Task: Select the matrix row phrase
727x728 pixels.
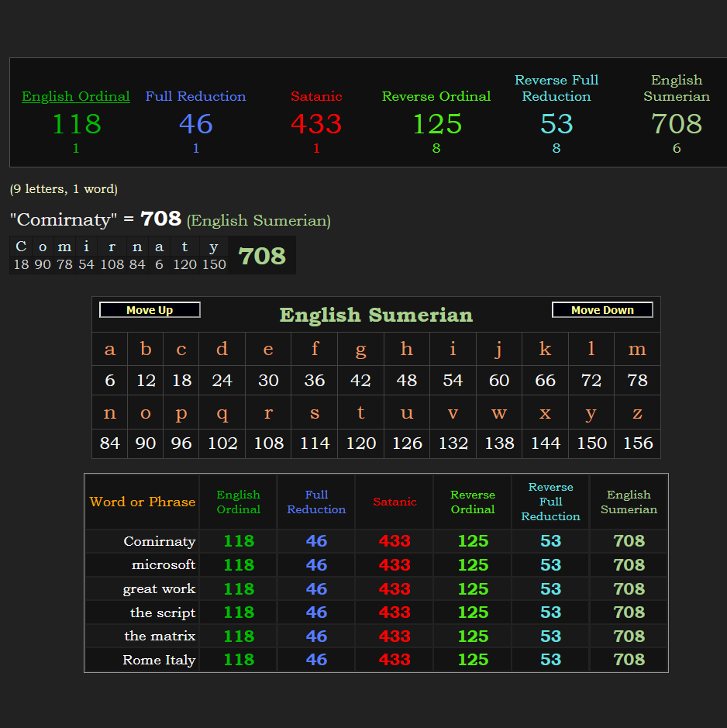Action: coord(160,636)
